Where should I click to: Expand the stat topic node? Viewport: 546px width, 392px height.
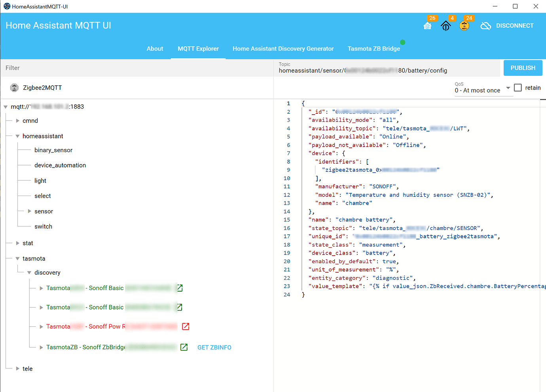click(x=17, y=243)
